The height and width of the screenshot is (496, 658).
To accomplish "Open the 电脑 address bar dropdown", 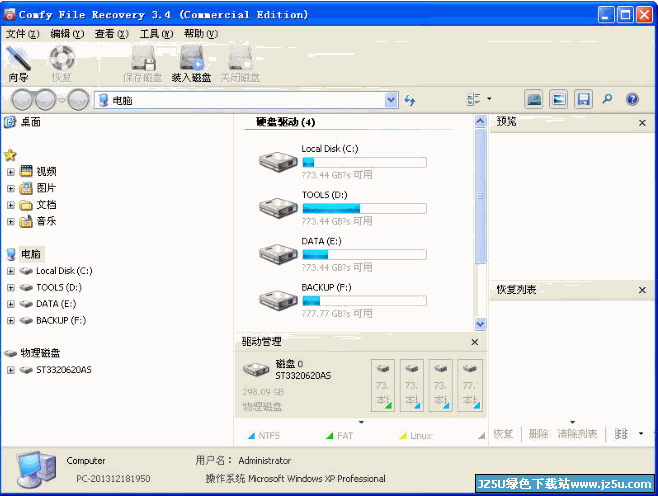I will (391, 100).
